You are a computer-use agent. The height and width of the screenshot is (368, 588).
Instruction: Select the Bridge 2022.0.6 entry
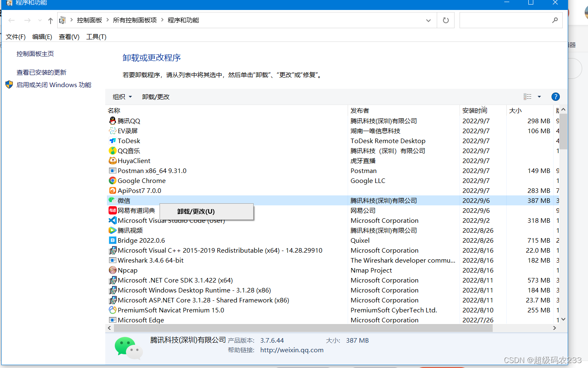pyautogui.click(x=141, y=240)
